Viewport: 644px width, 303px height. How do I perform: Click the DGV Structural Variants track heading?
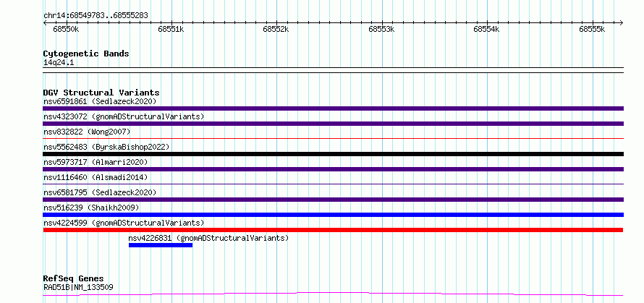(101, 93)
